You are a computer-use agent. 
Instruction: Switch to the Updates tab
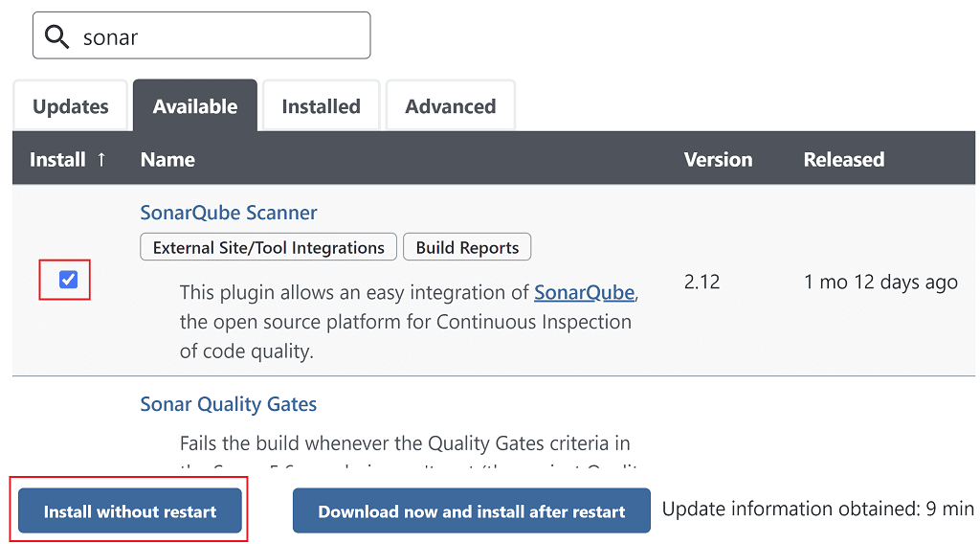(71, 106)
